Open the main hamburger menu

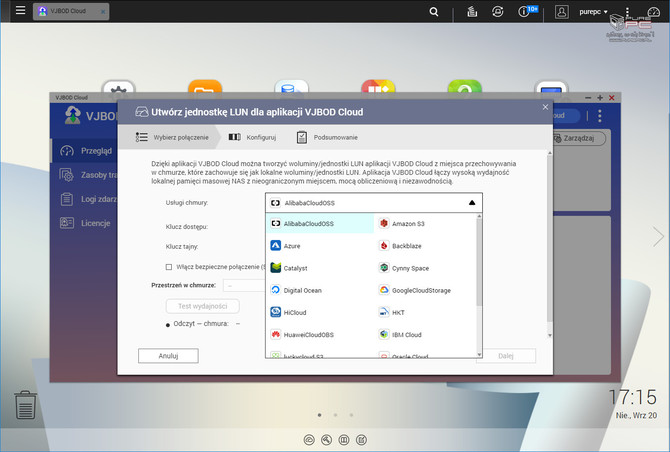(20, 10)
